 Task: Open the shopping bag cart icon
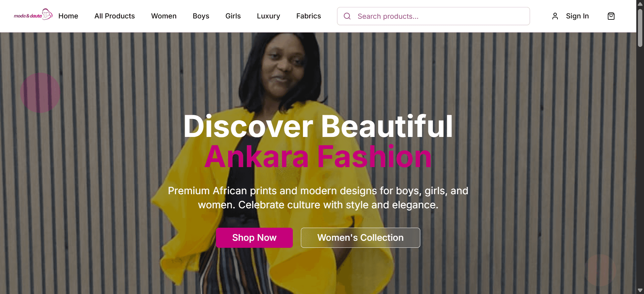point(611,16)
